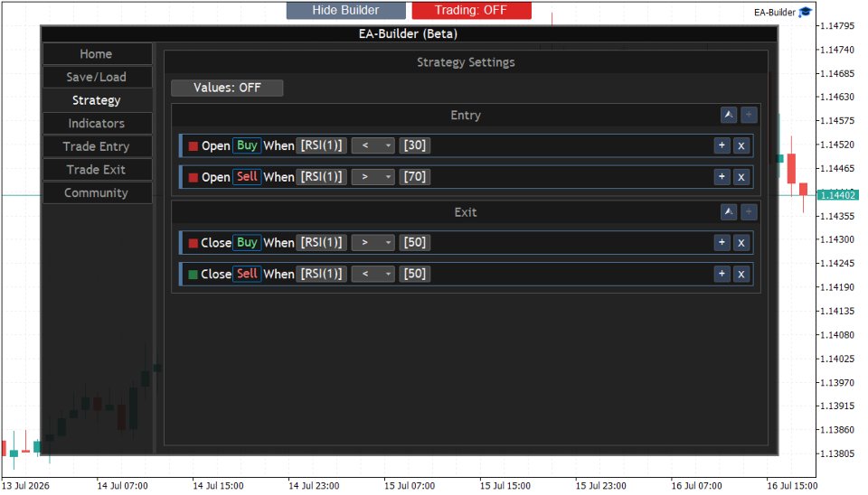Viewport: 868px width, 495px height.
Task: Delete the Open Sell rule
Action: point(741,177)
